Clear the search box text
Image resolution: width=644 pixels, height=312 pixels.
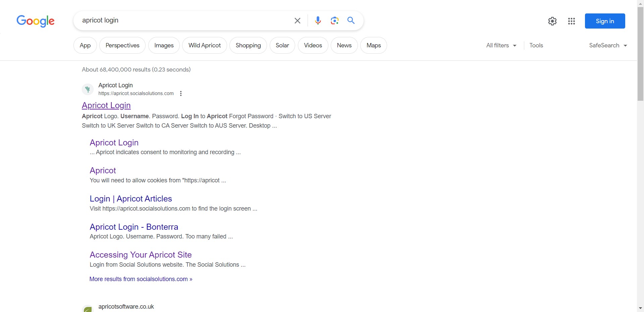[x=297, y=21]
